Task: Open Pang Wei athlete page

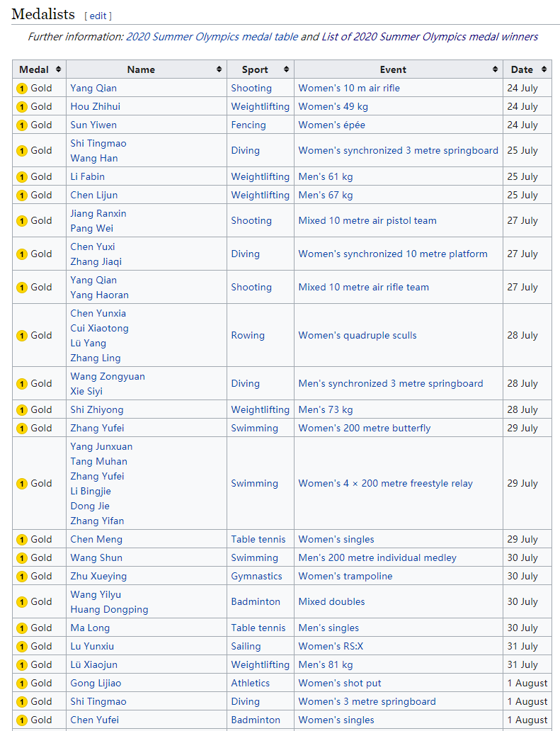Action: (92, 228)
